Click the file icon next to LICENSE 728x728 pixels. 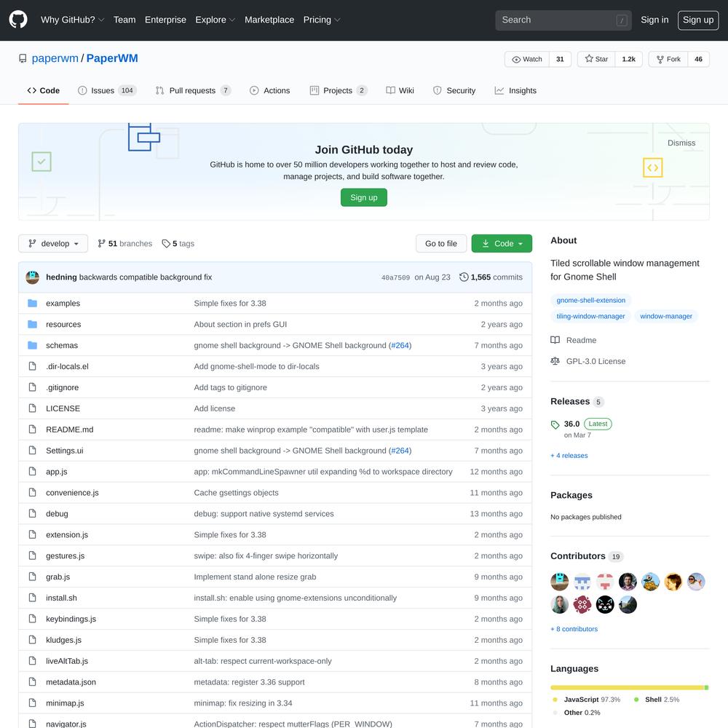(x=32, y=408)
